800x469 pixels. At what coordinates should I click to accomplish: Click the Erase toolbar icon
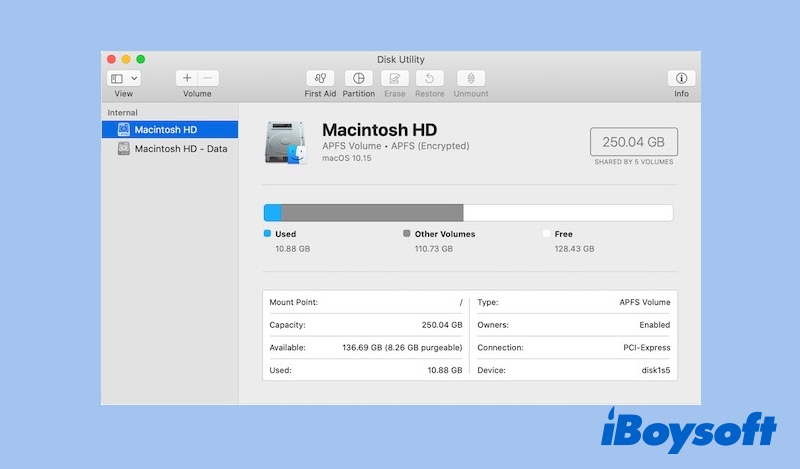[394, 78]
